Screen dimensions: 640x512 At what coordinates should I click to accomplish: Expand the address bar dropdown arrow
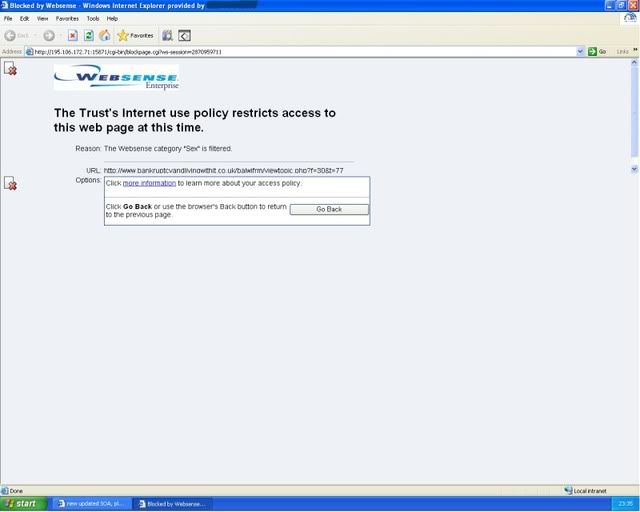(580, 51)
